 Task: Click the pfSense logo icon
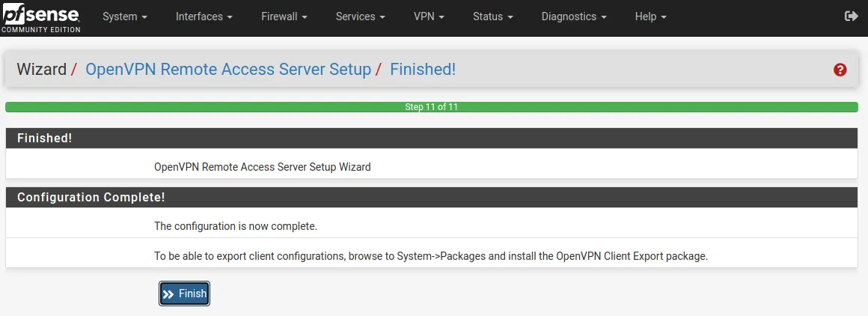tap(40, 13)
